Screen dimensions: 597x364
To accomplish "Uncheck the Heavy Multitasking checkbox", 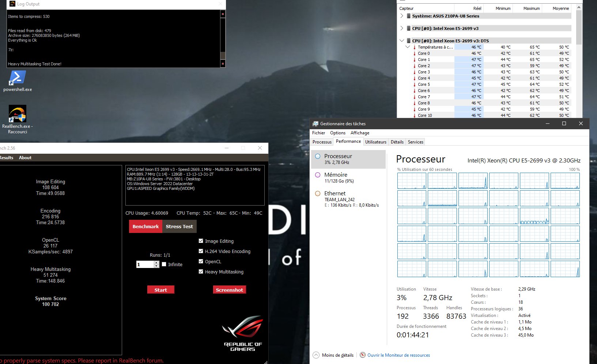I will click(201, 272).
